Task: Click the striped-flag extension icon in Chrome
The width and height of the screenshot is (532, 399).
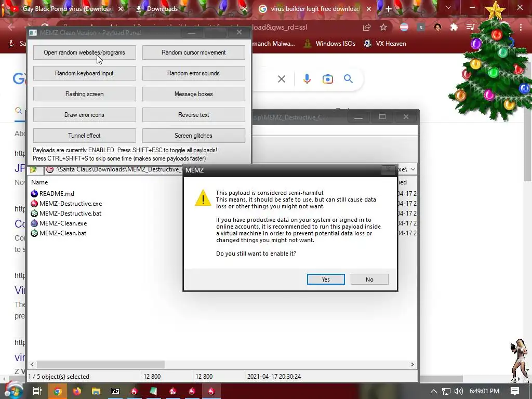Action: coord(404,28)
